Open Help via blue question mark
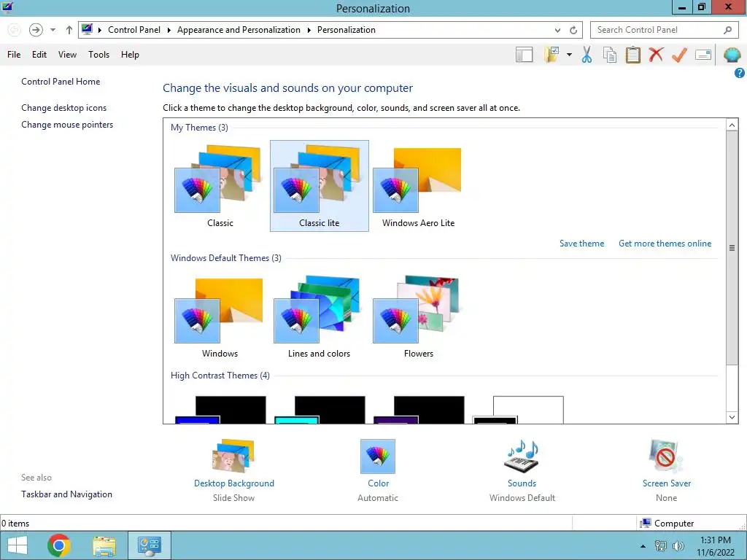This screenshot has width=747, height=560. (x=740, y=73)
